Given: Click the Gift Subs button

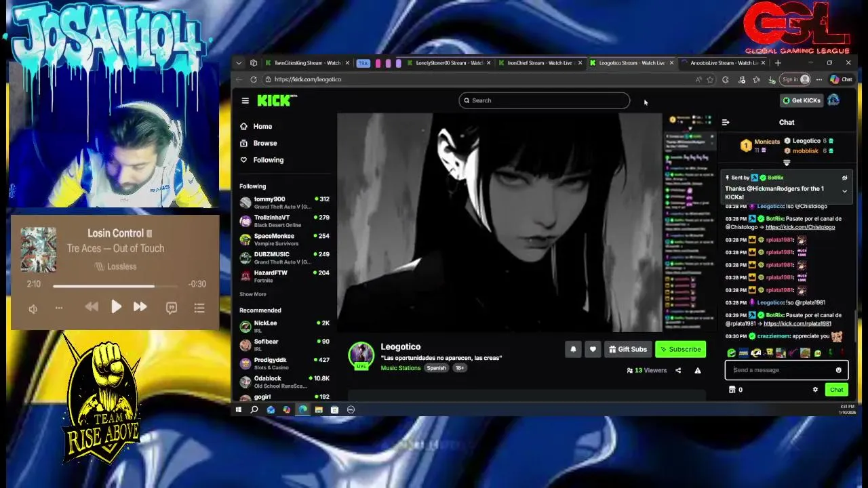Looking at the screenshot, I should [628, 349].
